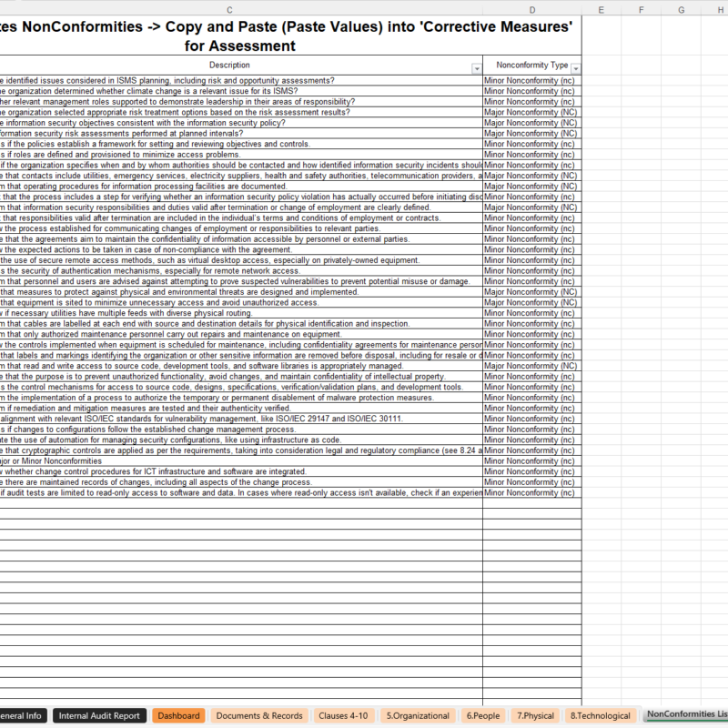Screen dimensions: 728x728
Task: Select column G header
Action: point(682,9)
